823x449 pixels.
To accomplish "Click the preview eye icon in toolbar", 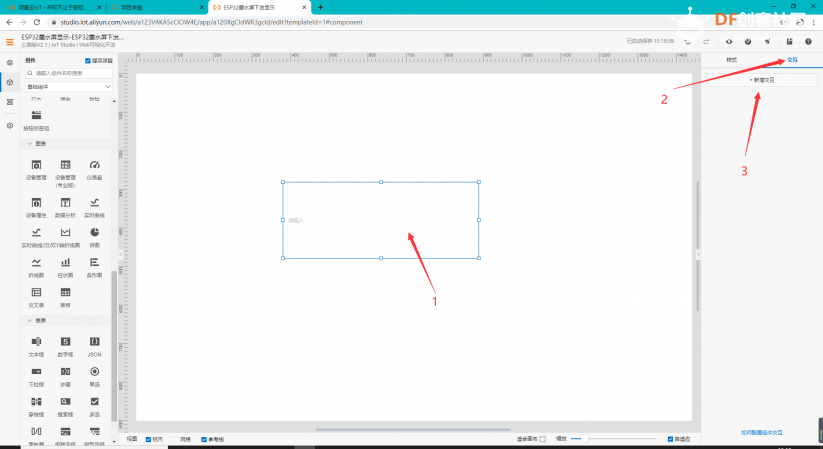I will [729, 41].
